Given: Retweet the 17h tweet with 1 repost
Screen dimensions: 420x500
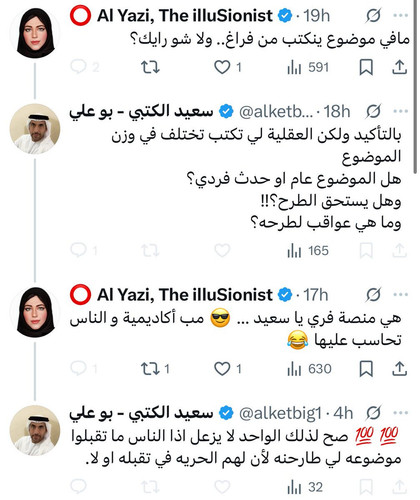Looking at the screenshot, I should (155, 369).
